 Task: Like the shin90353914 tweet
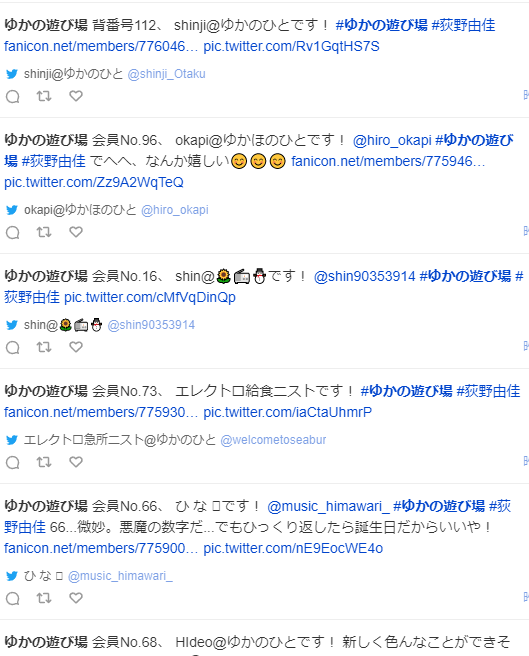76,347
